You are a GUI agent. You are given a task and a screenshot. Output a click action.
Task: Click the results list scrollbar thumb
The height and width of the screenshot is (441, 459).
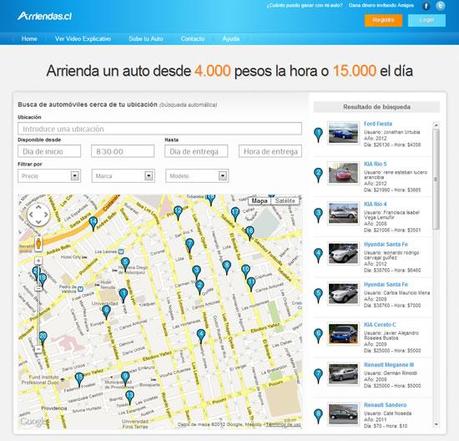(436, 179)
